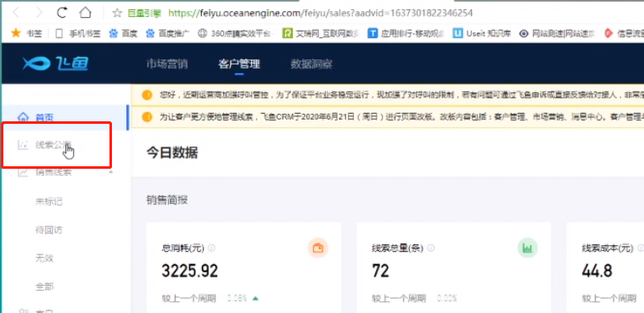This screenshot has width=644, height=313.
Task: Select 未标记 under 销售线索
Action: pyautogui.click(x=49, y=202)
